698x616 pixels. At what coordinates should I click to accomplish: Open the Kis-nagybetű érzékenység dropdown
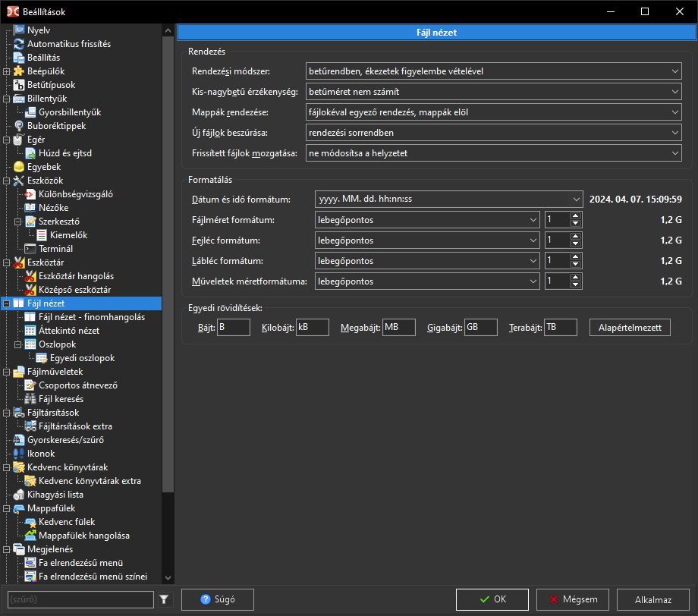tap(494, 92)
